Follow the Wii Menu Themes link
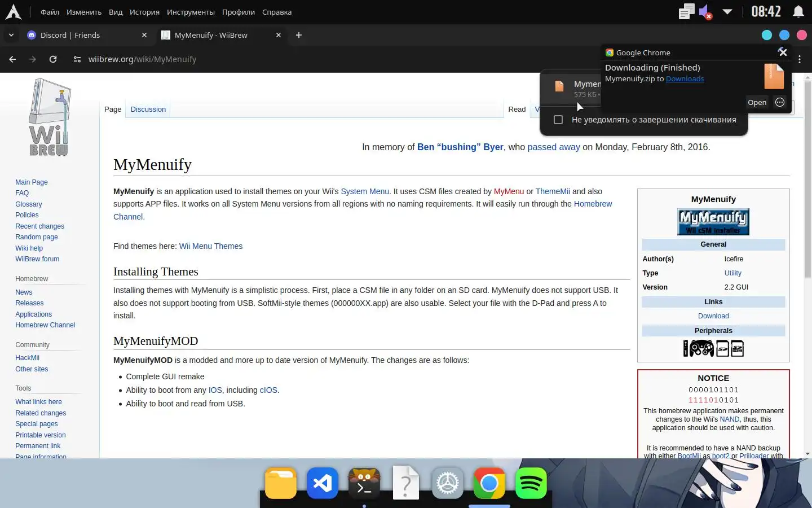This screenshot has width=812, height=508. (211, 246)
